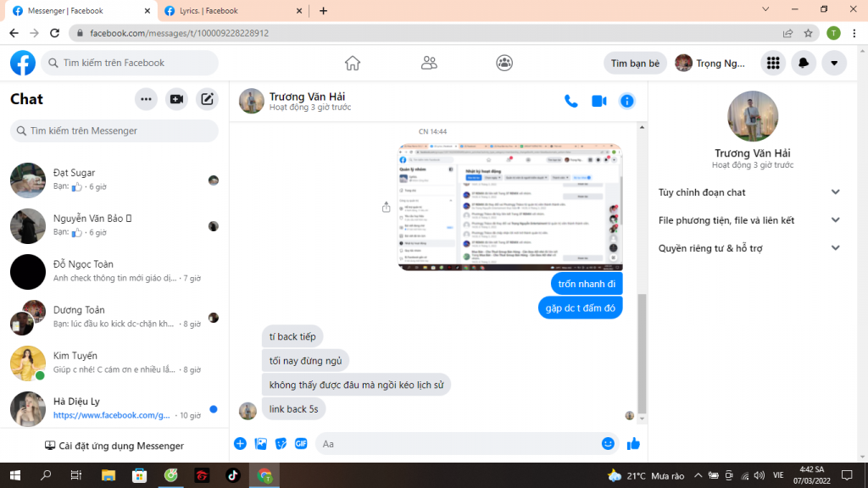
Task: Expand Quyền riêng tư & hỗ trợ
Action: click(750, 248)
